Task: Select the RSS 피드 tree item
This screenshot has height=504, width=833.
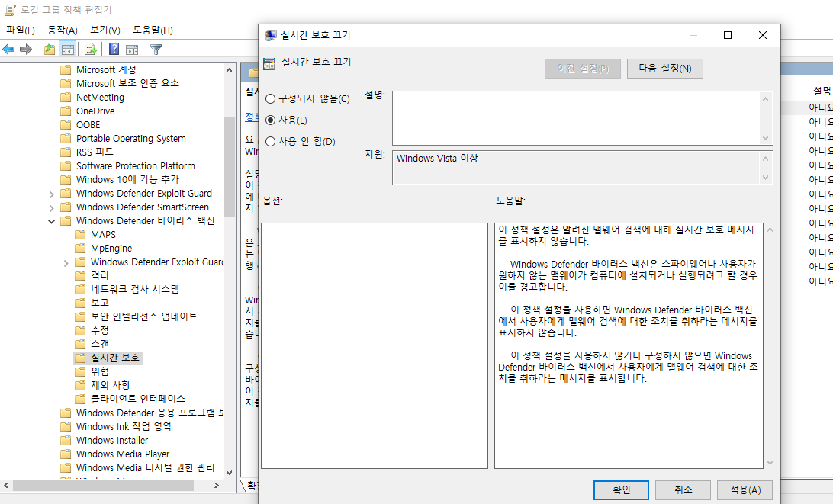Action: 95,152
